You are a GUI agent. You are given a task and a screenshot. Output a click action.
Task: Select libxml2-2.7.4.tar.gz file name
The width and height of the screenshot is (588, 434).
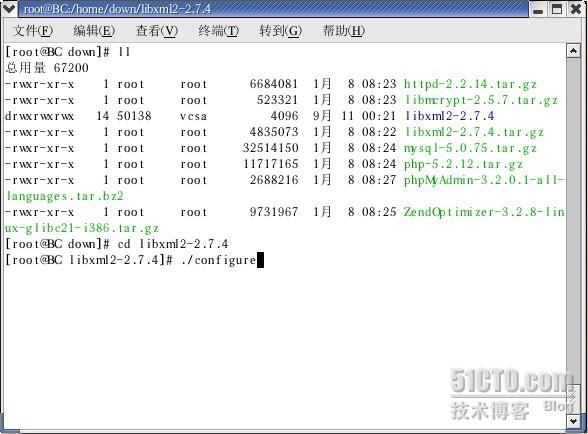474,132
